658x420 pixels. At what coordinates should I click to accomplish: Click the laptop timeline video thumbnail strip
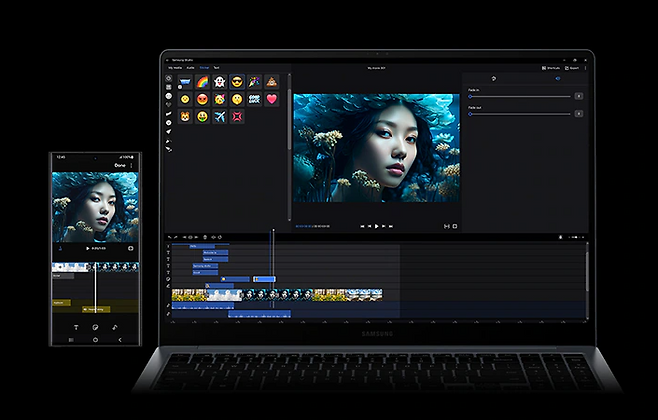click(x=276, y=294)
